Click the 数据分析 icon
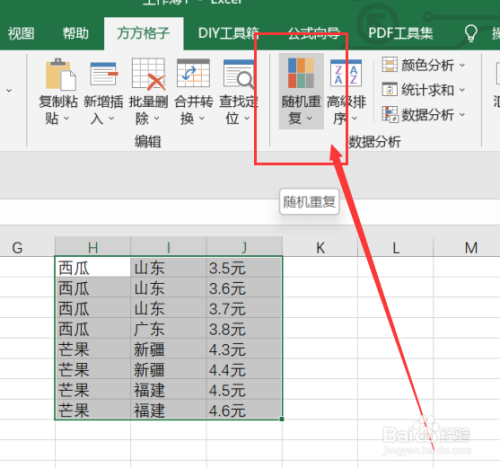 (390, 114)
